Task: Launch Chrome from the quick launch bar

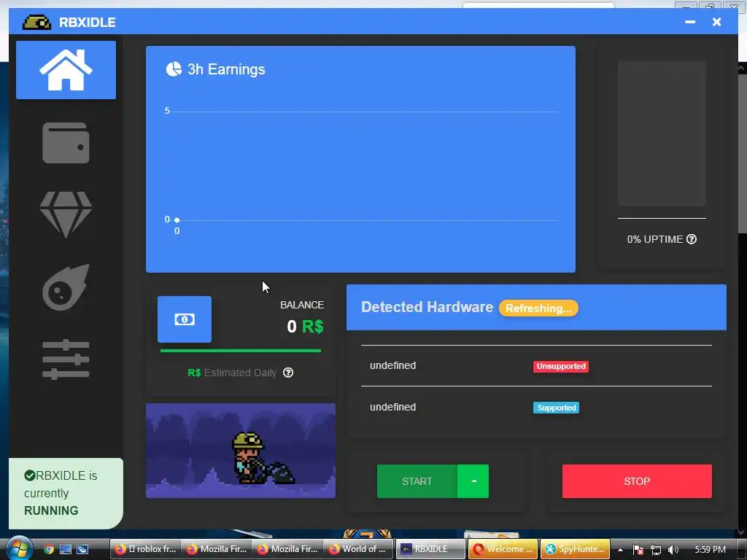Action: tap(49, 549)
